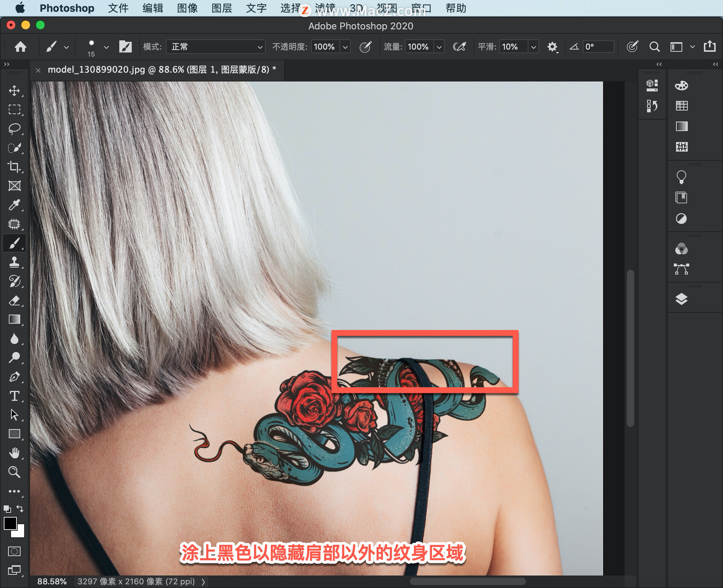Image resolution: width=723 pixels, height=588 pixels.
Task: Open the Learn panel lightbulb icon
Action: pos(681,177)
